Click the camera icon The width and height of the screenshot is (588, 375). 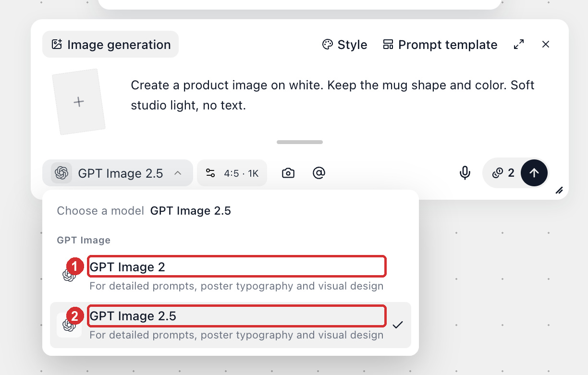[288, 173]
